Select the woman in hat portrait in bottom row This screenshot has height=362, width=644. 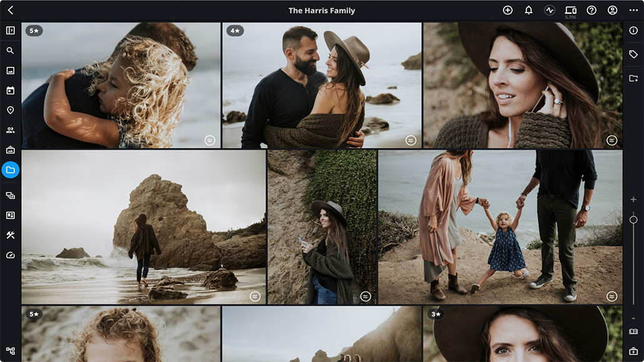(x=523, y=334)
